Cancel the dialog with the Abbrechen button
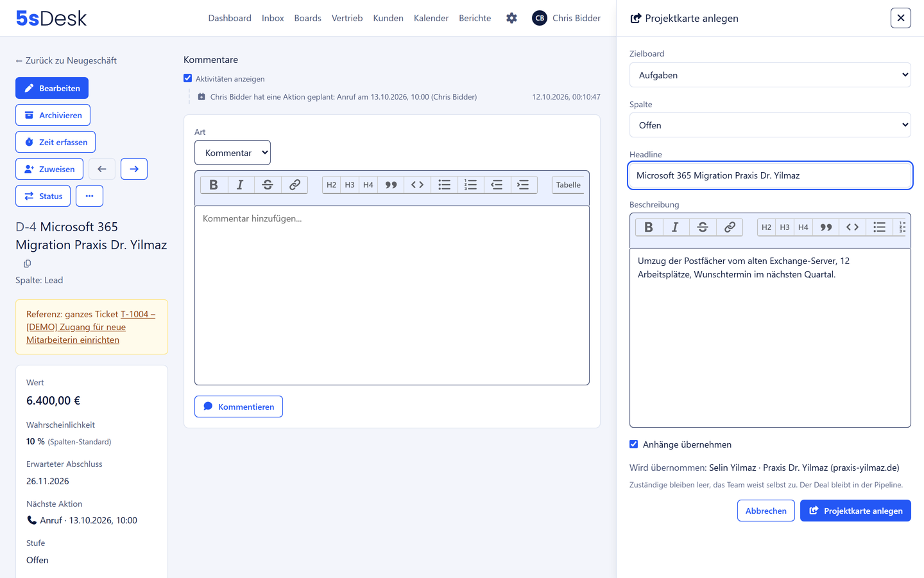924x578 pixels. [x=766, y=511]
